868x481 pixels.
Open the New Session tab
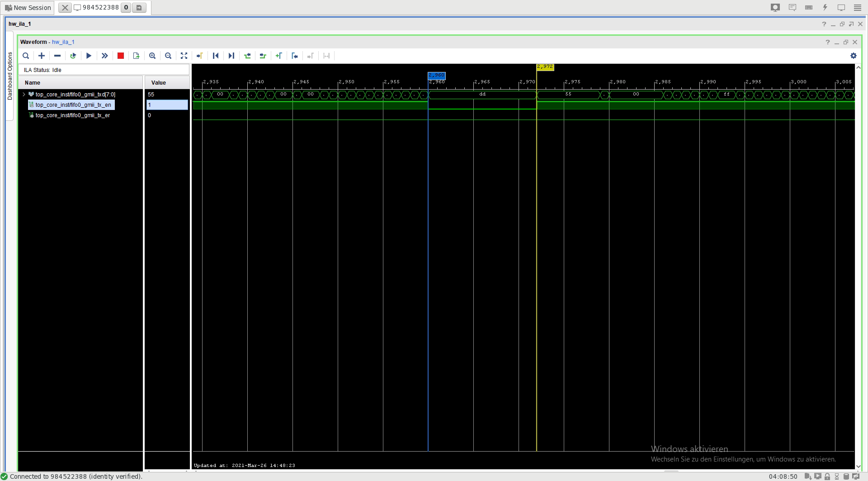click(28, 8)
